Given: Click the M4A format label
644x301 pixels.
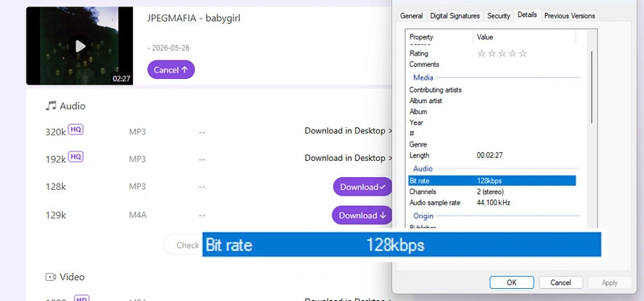Looking at the screenshot, I should 138,215.
